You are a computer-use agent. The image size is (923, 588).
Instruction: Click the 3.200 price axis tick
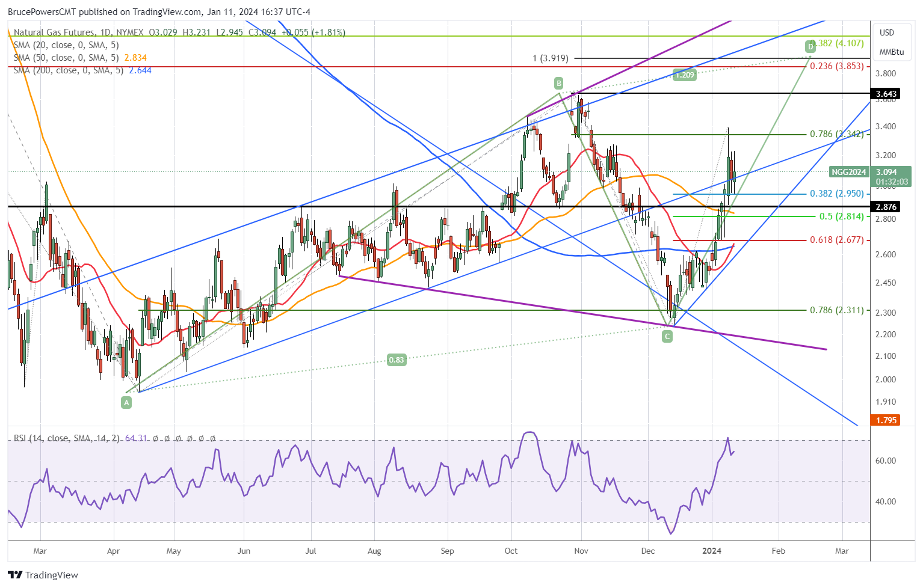886,155
